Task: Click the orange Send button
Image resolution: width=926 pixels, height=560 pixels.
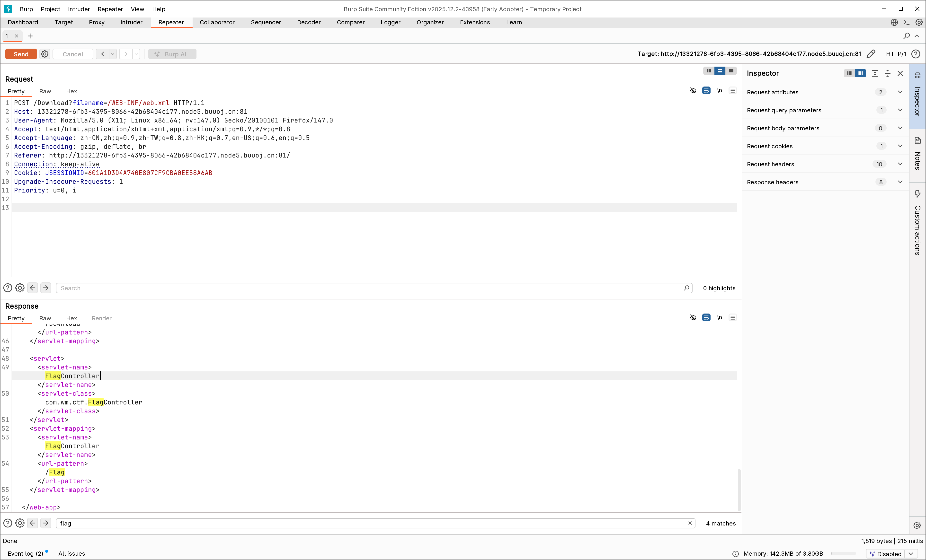Action: point(21,54)
